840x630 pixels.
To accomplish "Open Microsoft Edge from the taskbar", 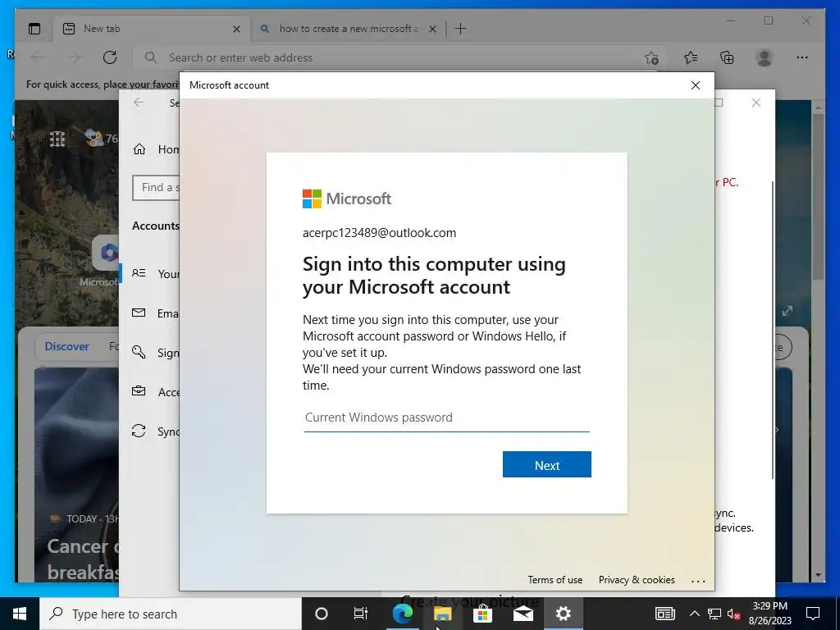I will [x=402, y=614].
